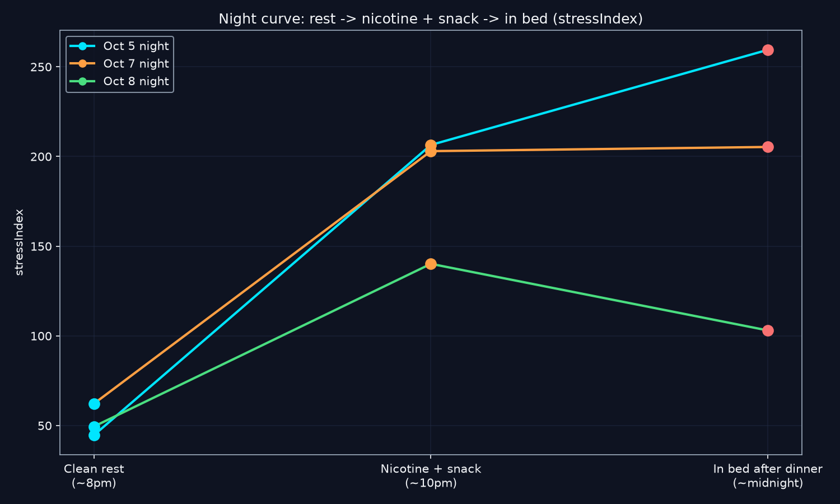The image size is (840, 504).
Task: Select the Oct 7 midnight data point near 205
Action: (768, 147)
